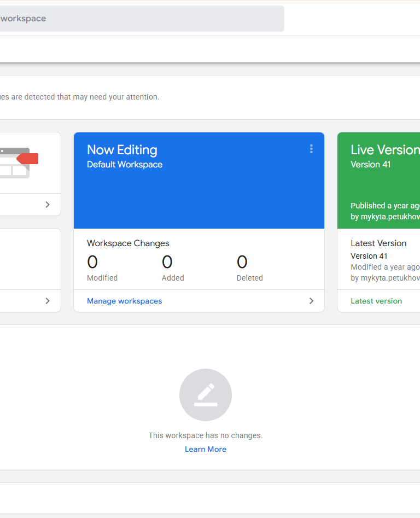Click the pencil icon above no-changes message
Screen dimensions: 420x518
click(x=206, y=395)
